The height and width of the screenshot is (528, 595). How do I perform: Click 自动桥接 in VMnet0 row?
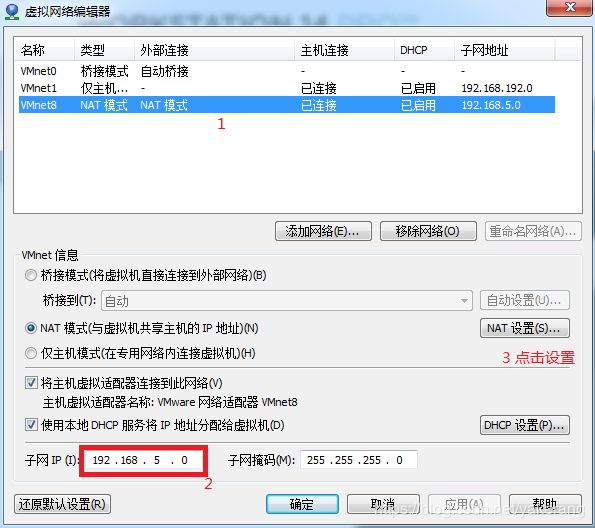[165, 71]
